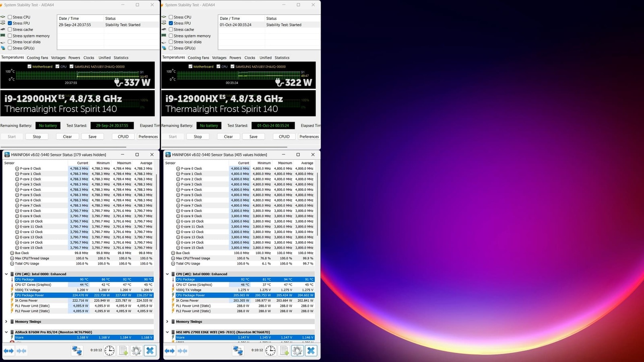Click CPUID button in right AIDA64 window
644x362 pixels.
tap(284, 137)
